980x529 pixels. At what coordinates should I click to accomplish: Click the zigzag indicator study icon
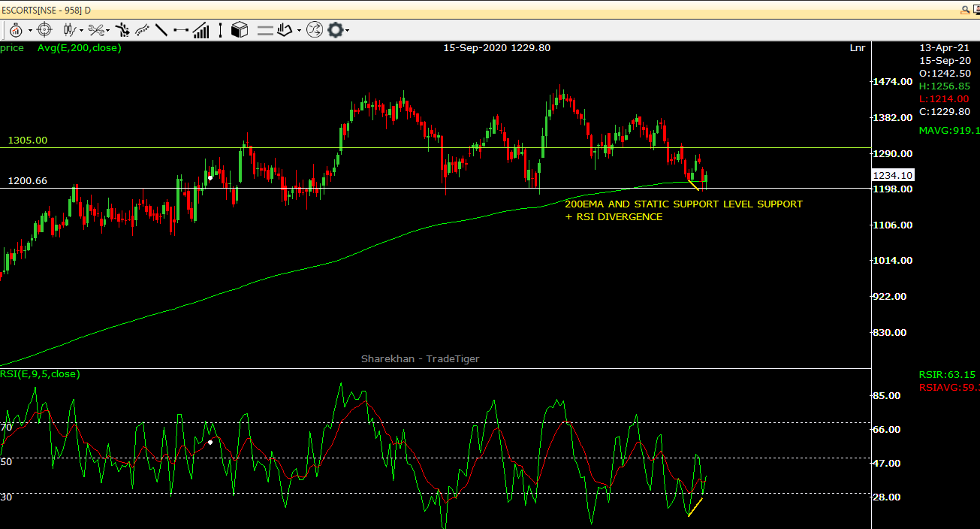click(x=122, y=30)
